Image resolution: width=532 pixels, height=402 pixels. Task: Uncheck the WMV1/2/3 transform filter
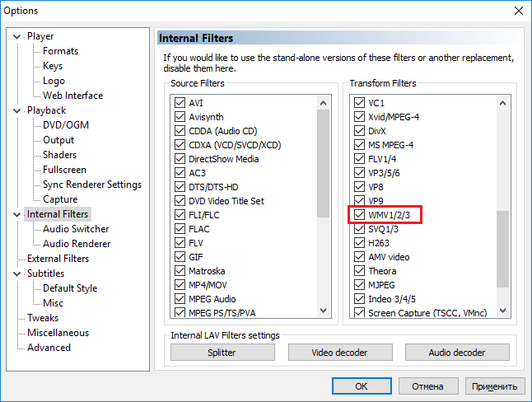359,215
